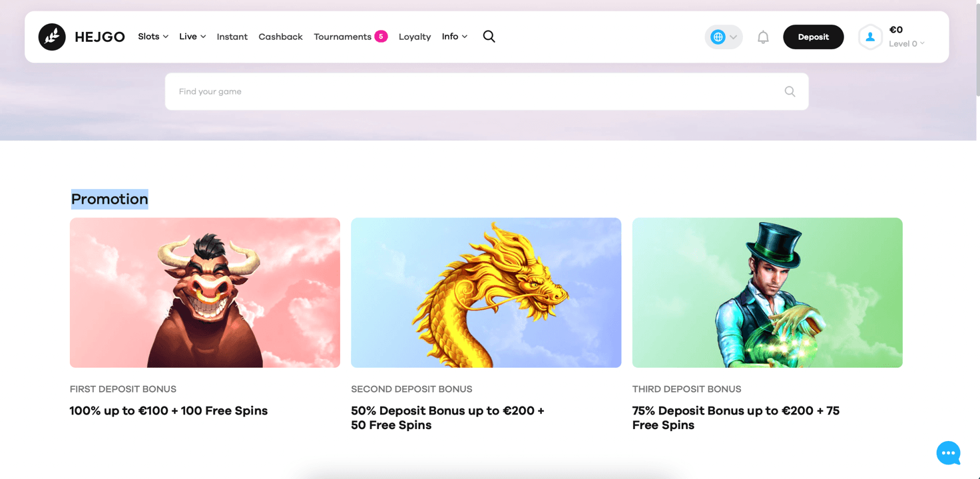The width and height of the screenshot is (980, 479).
Task: Expand the Live dropdown menu
Action: 192,37
